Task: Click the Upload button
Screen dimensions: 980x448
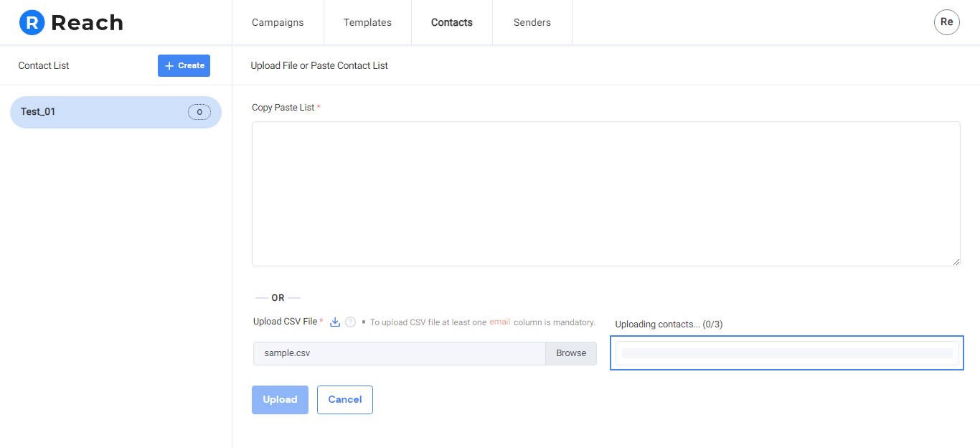Action: point(280,400)
